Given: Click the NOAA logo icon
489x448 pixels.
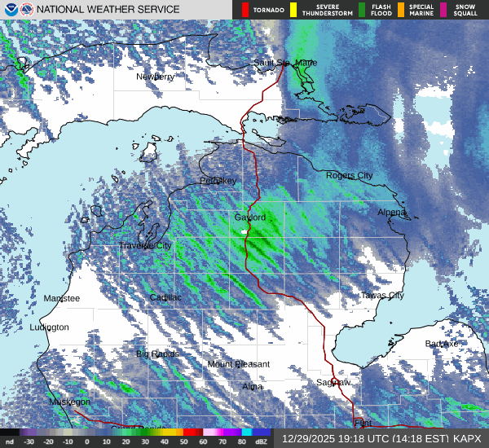Looking at the screenshot, I should (x=10, y=10).
